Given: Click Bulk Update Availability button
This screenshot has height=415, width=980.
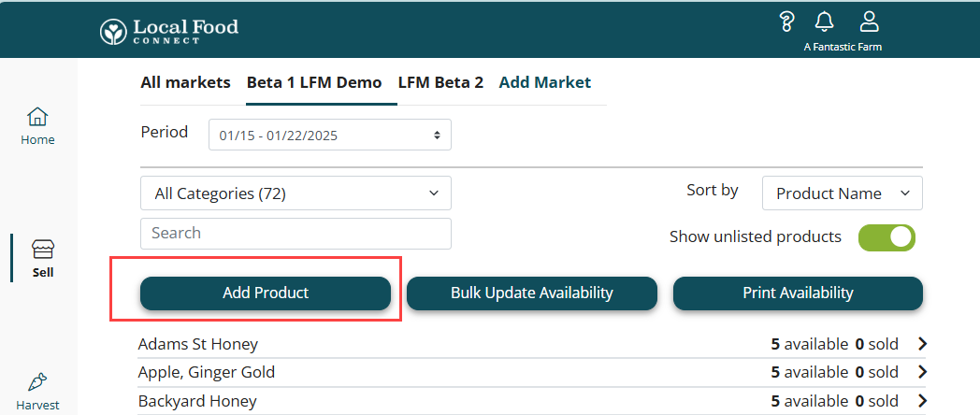Looking at the screenshot, I should click(x=531, y=293).
